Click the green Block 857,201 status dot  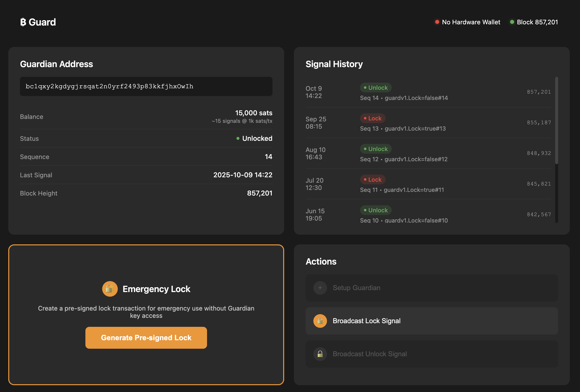click(512, 22)
